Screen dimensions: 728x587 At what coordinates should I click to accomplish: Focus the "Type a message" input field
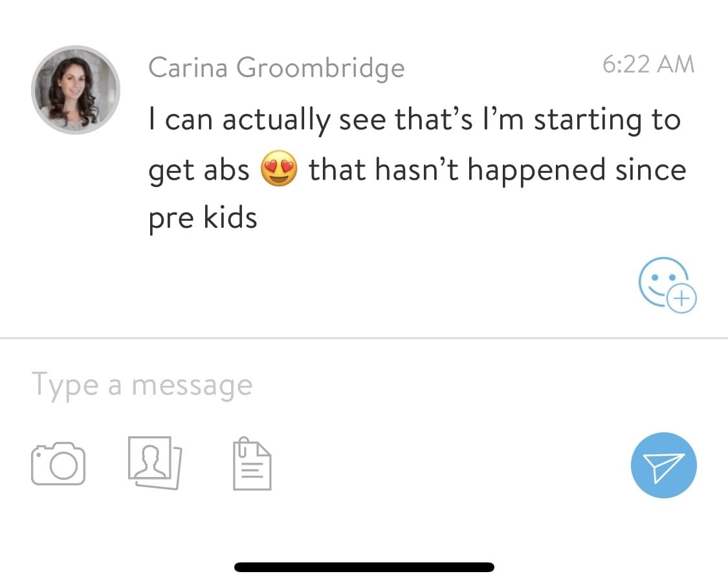(x=324, y=386)
